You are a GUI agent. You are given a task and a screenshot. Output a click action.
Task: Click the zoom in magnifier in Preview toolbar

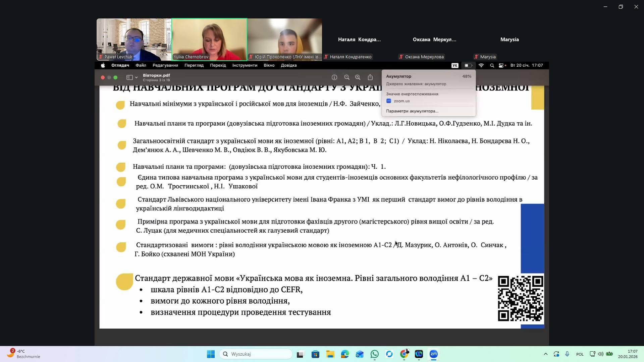(x=358, y=77)
